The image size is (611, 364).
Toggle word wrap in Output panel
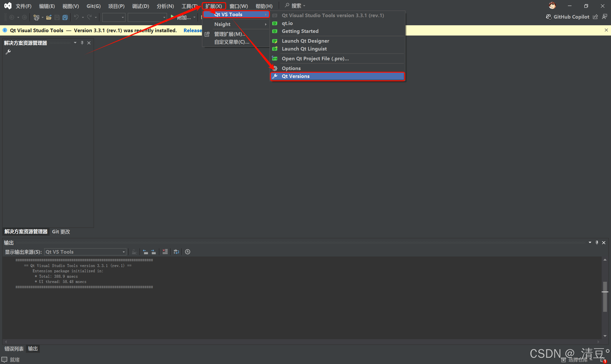(176, 252)
